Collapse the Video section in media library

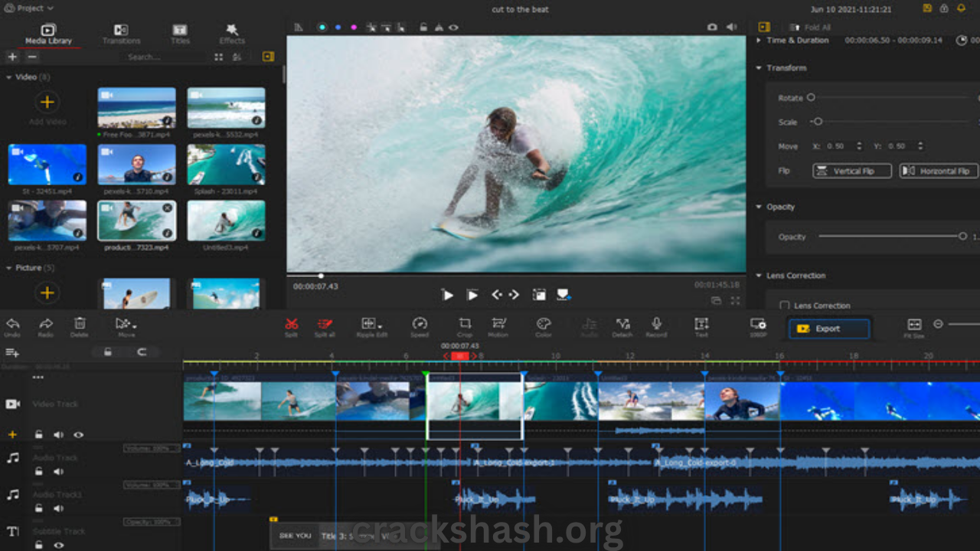coord(9,77)
